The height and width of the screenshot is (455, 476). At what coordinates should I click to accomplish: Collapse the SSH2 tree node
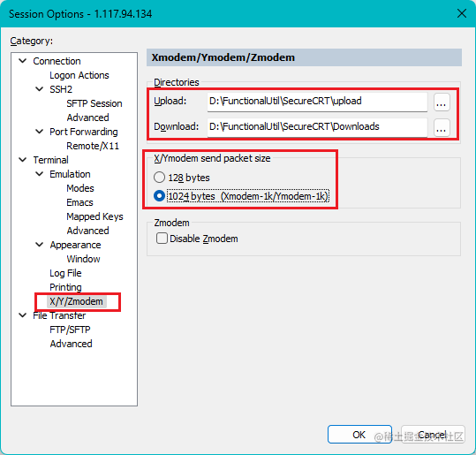click(x=40, y=89)
